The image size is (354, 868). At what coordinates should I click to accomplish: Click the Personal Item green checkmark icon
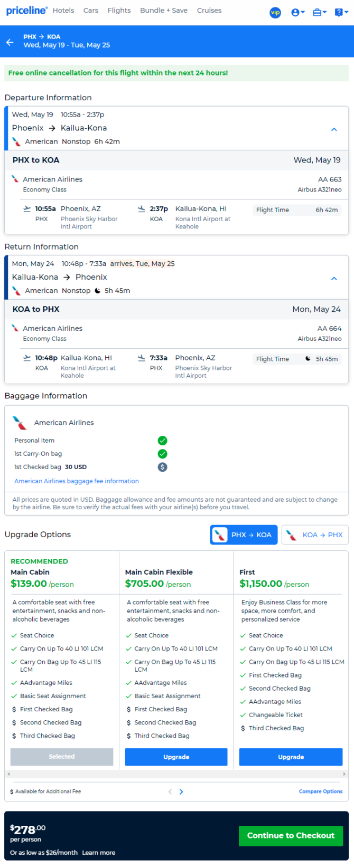click(163, 441)
